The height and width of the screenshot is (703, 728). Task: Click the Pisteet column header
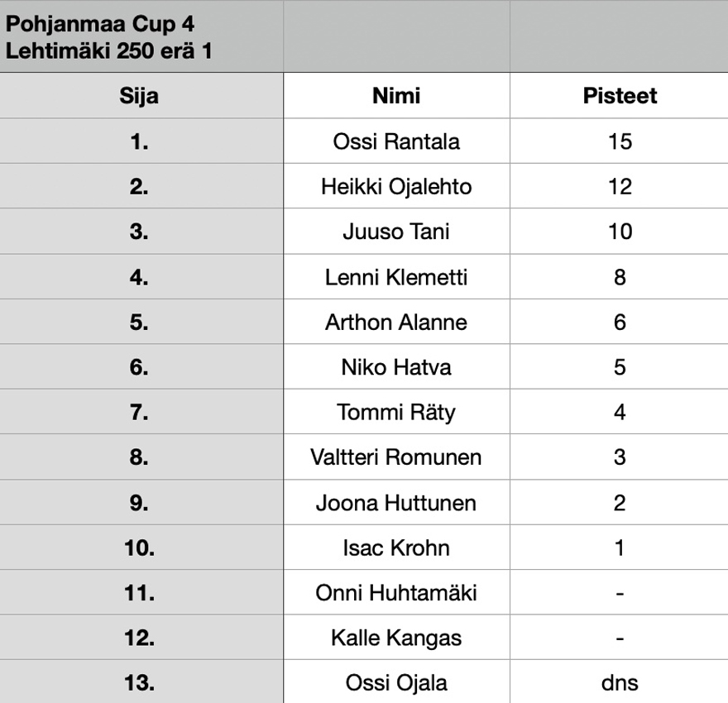[620, 96]
